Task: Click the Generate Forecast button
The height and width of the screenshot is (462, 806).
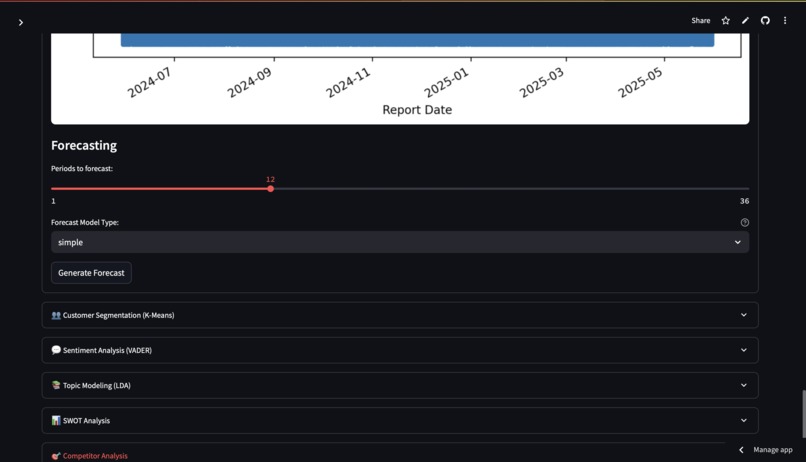Action: (x=91, y=273)
